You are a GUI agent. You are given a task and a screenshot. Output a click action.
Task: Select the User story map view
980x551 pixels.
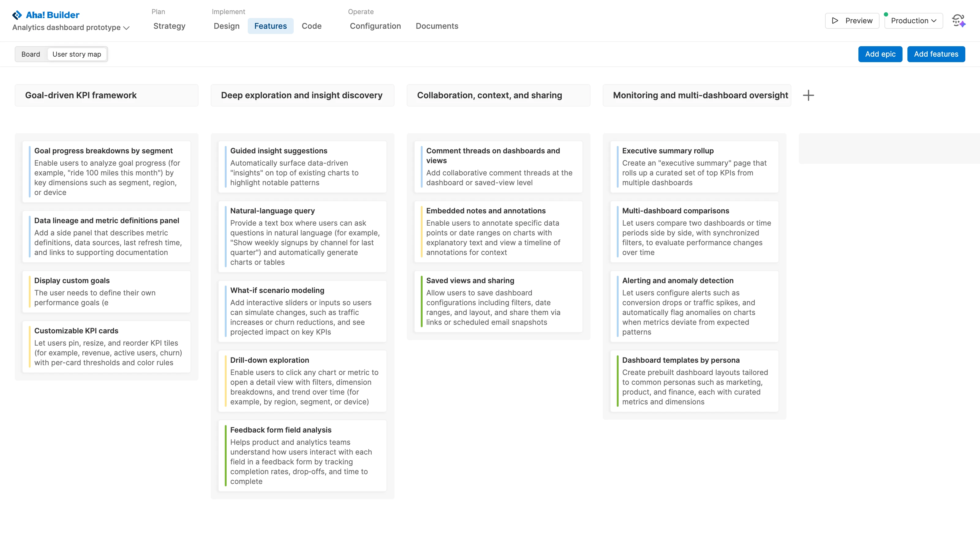click(77, 54)
